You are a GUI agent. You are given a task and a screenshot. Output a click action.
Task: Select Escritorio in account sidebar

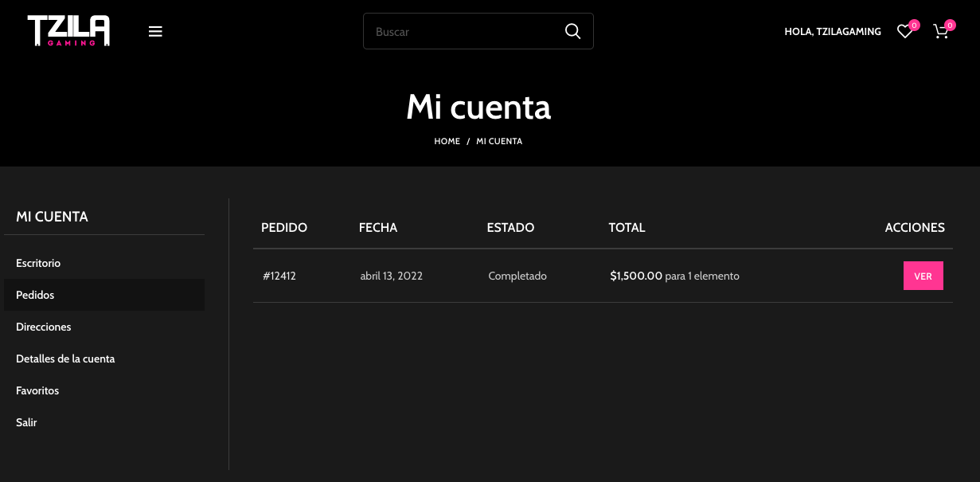coord(38,263)
